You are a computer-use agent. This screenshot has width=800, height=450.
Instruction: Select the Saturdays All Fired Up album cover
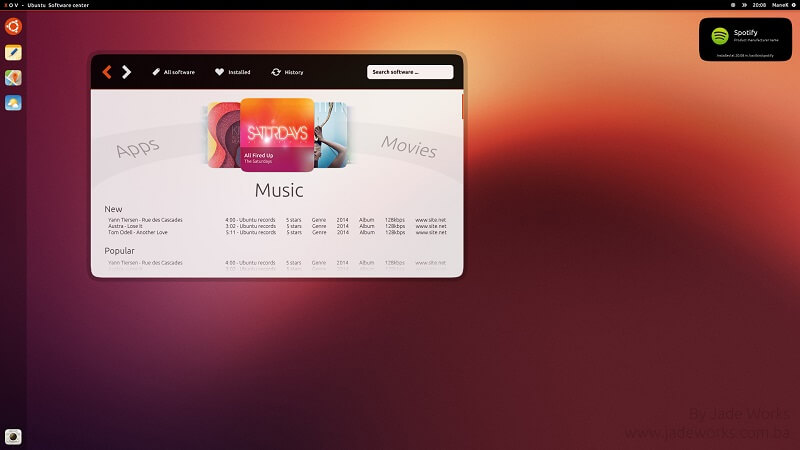point(277,135)
